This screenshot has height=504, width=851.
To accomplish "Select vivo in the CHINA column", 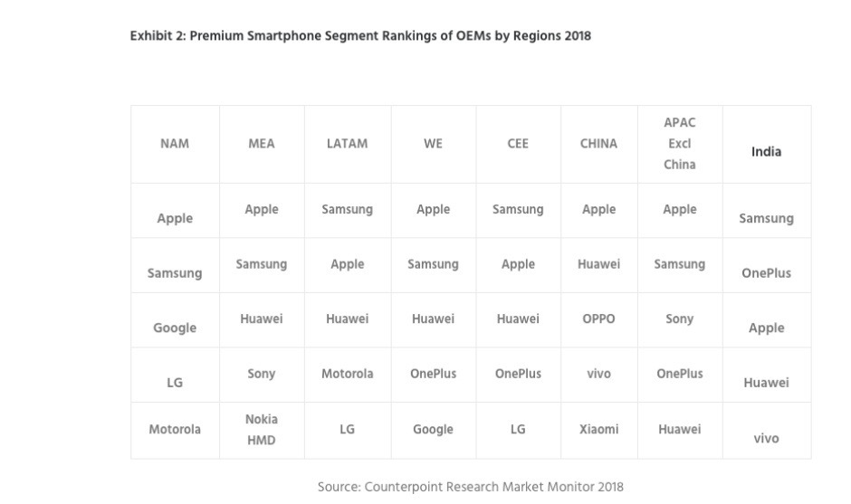I will [598, 374].
